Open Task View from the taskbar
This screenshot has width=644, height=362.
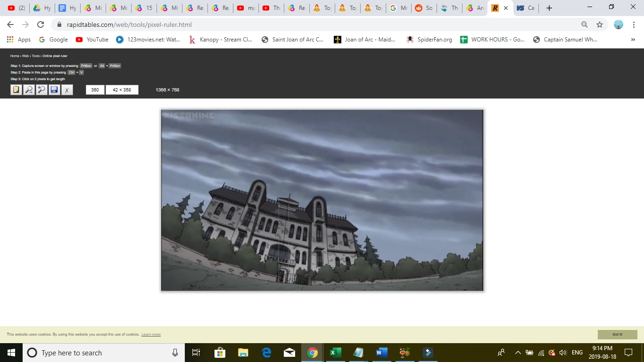(x=196, y=353)
